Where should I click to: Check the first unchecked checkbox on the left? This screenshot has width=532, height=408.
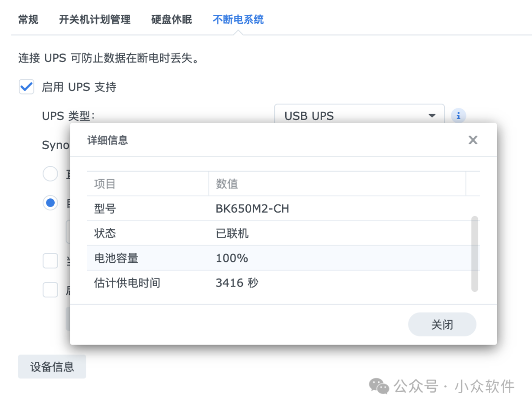[50, 260]
